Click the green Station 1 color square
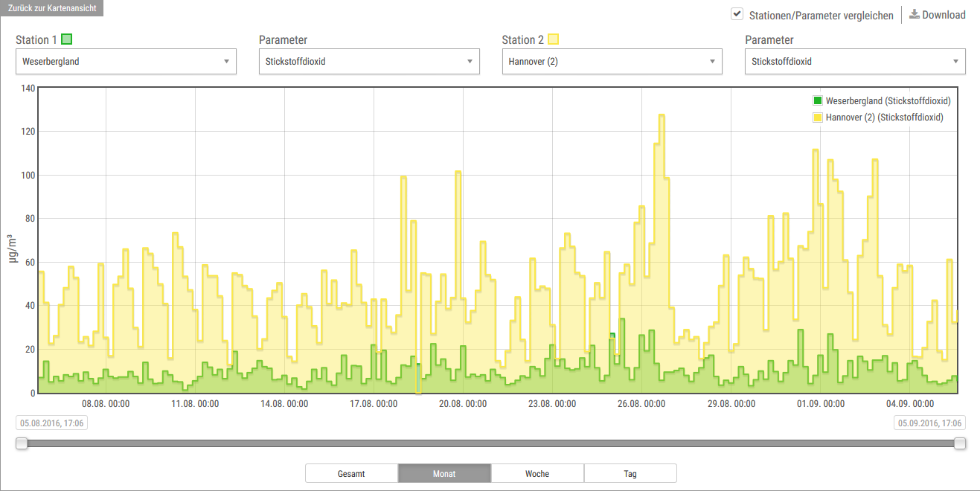The image size is (980, 491). point(67,39)
